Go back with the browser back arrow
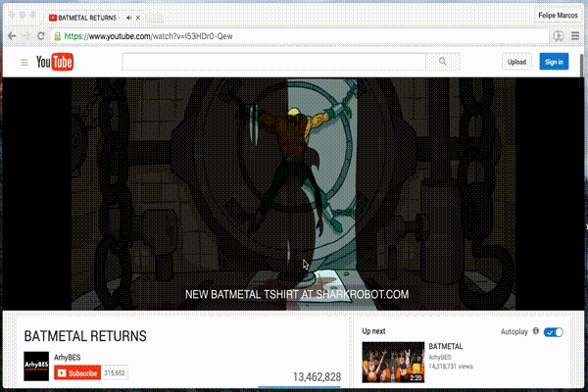The image size is (588, 392). coord(12,36)
